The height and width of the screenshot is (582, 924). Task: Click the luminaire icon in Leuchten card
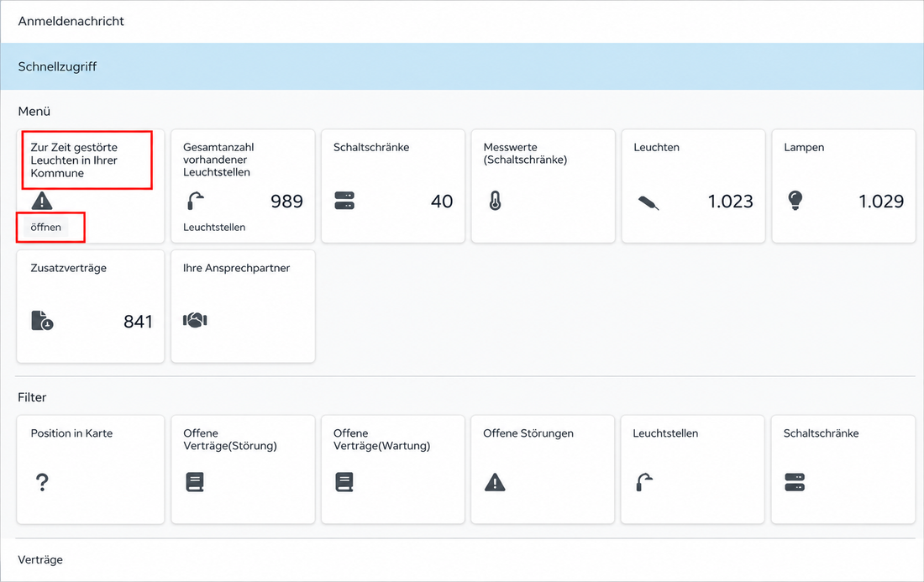coord(648,202)
